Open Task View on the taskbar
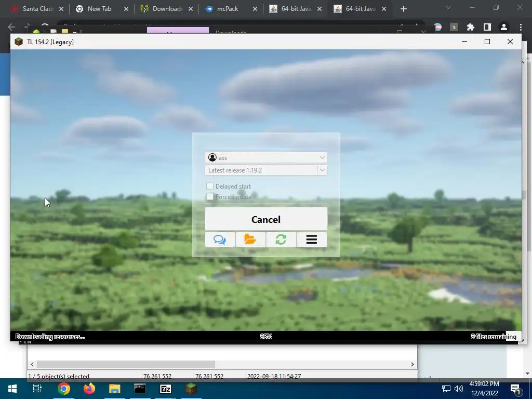The image size is (532, 399). (x=37, y=389)
